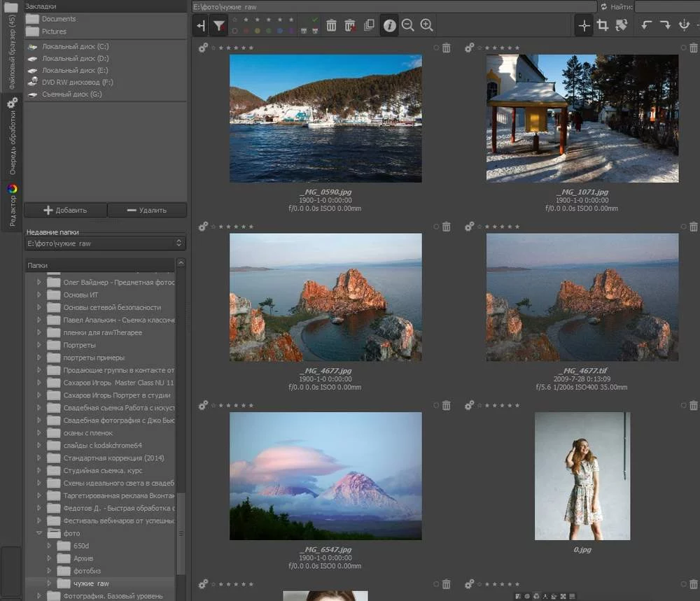Screen dimensions: 700x601
Task: Collapse the 'фото' folder in tree
Action: click(x=39, y=533)
